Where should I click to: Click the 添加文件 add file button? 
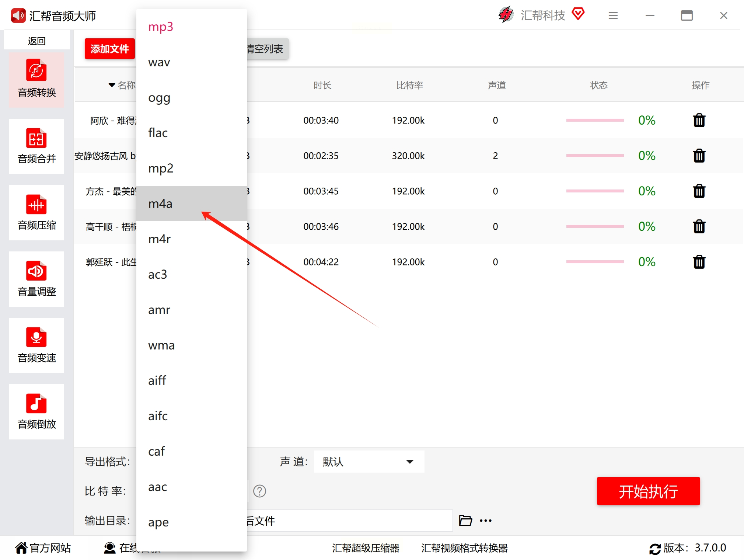pos(109,49)
